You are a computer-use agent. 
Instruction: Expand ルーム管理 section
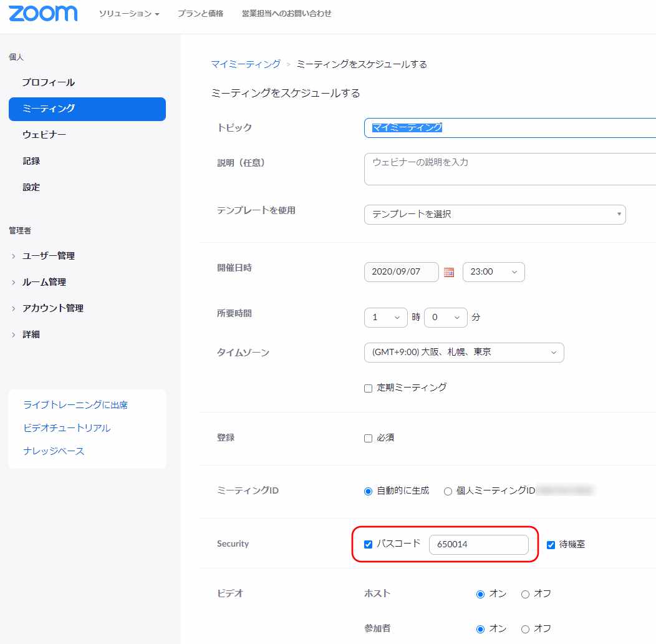click(44, 282)
